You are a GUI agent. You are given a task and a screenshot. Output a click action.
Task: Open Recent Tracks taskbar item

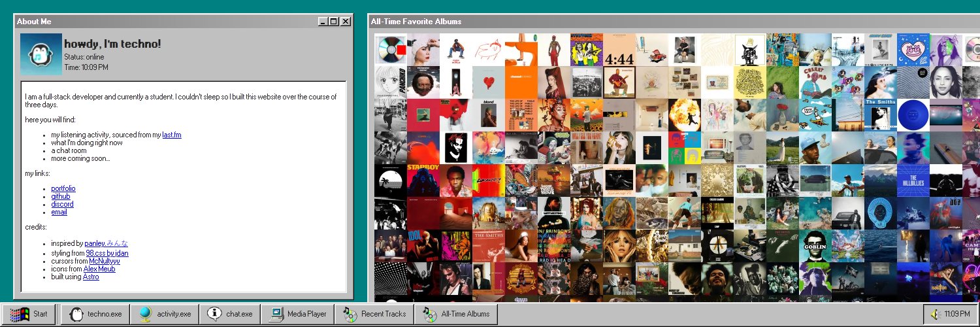[x=375, y=314]
